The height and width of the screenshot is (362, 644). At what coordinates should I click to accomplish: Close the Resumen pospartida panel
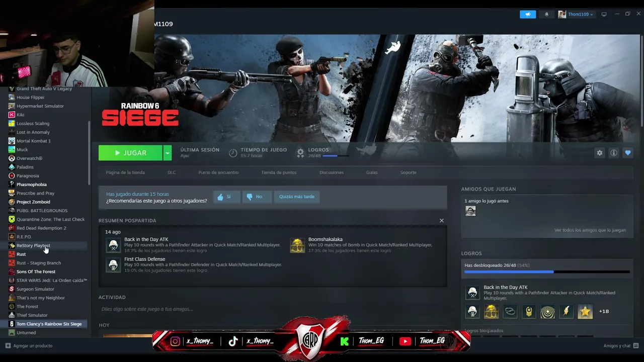tap(442, 221)
